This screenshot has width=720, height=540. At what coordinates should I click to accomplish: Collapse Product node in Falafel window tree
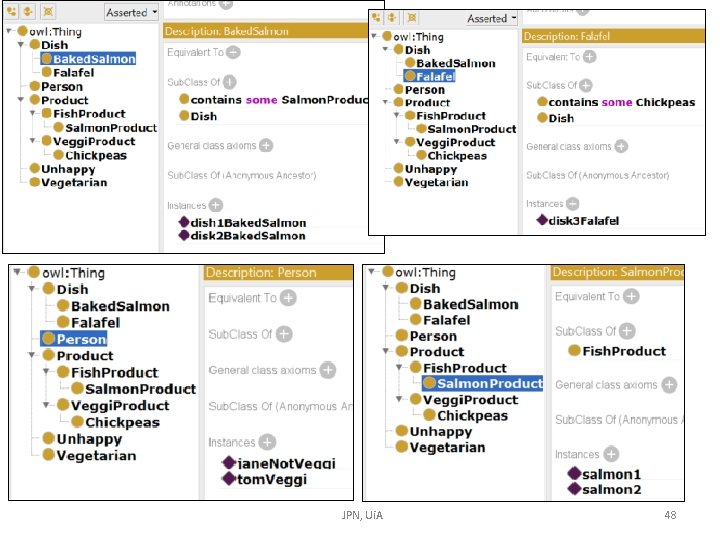coord(386,102)
